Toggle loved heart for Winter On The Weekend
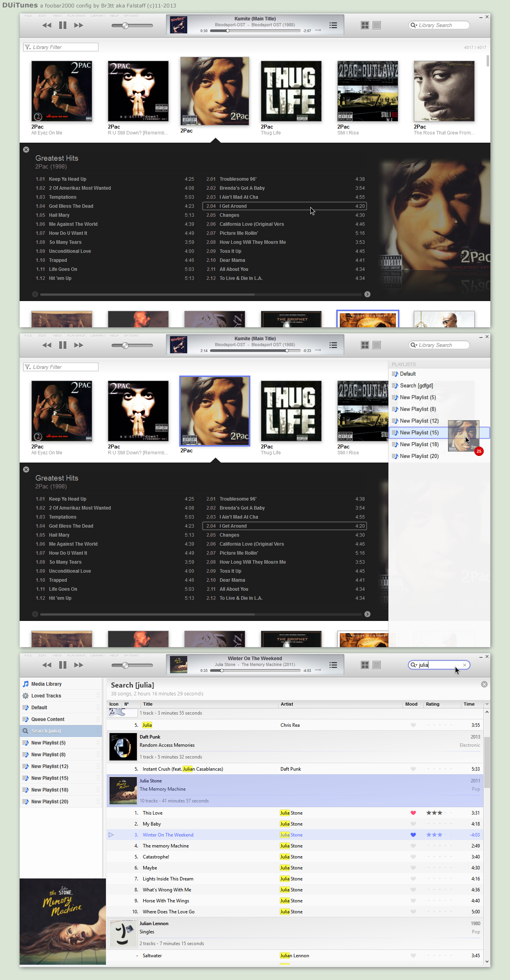The width and height of the screenshot is (510, 980). coord(413,835)
